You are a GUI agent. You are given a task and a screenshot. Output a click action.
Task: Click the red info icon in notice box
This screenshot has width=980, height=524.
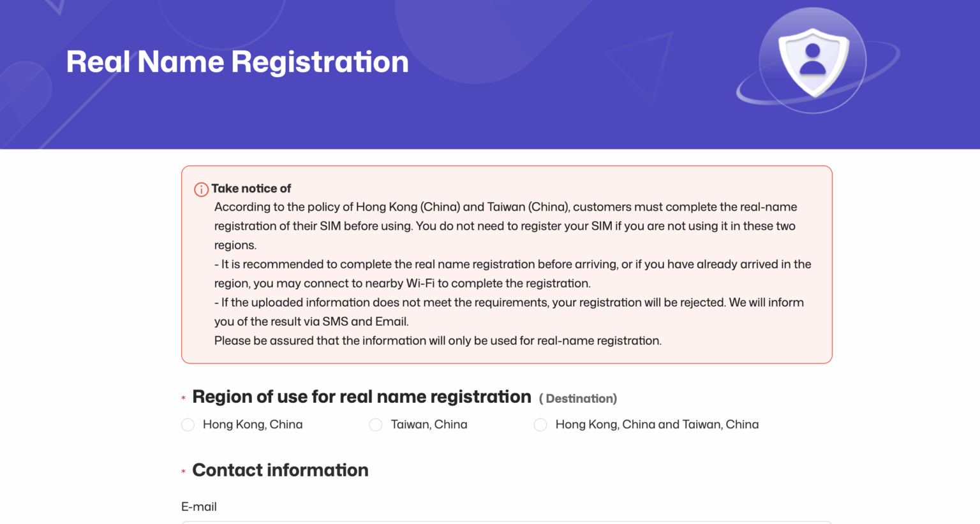tap(200, 189)
